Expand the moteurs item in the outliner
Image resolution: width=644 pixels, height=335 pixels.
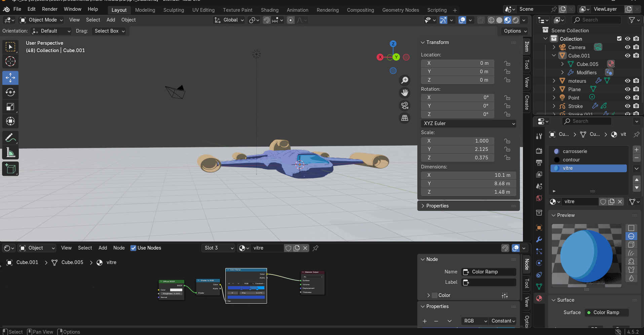554,81
